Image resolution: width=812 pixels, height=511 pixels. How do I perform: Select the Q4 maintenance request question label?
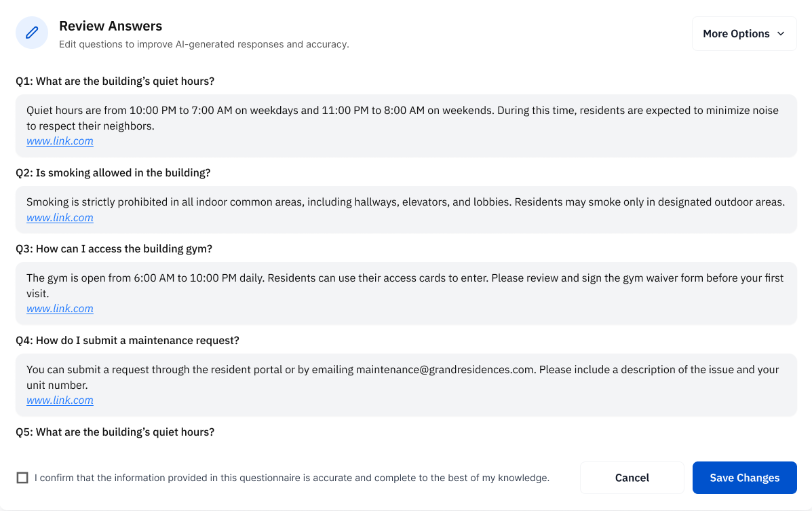(x=128, y=341)
